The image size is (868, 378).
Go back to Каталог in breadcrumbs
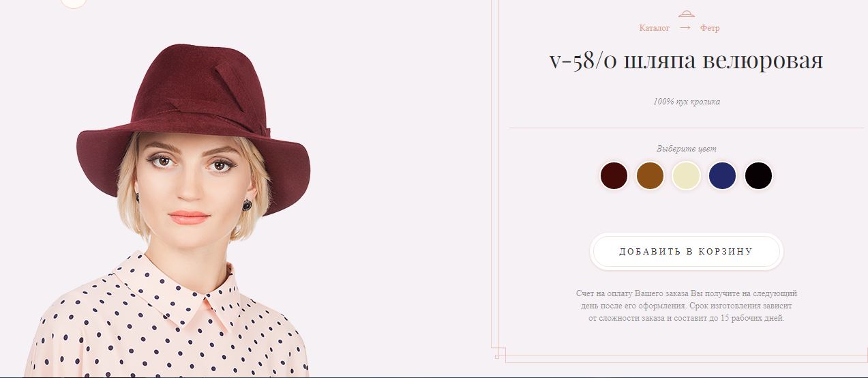655,28
